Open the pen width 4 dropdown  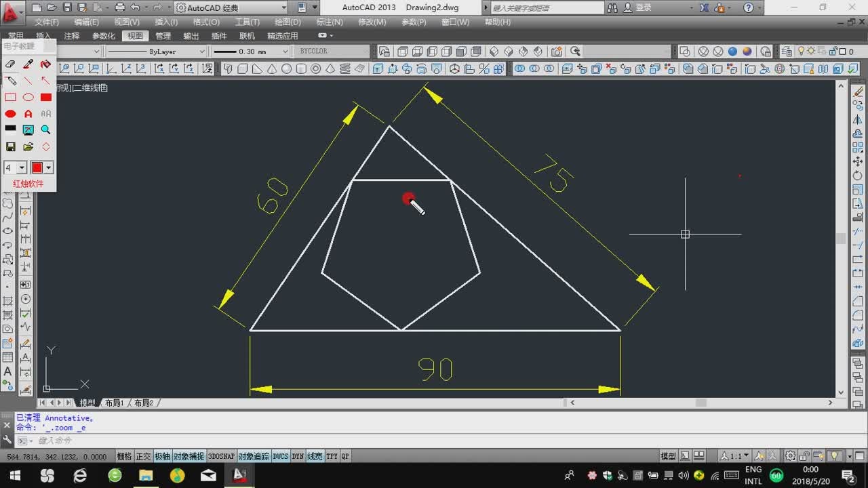pyautogui.click(x=22, y=167)
